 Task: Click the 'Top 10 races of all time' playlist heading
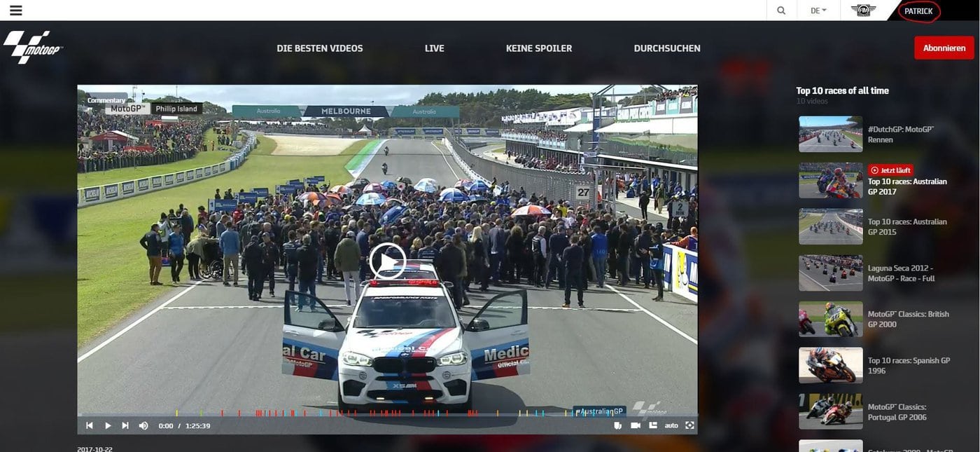(x=842, y=90)
